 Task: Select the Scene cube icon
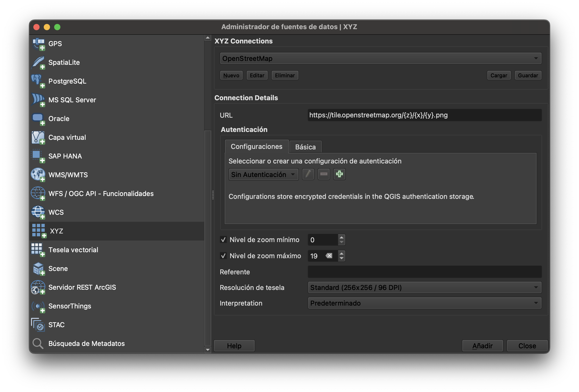[x=39, y=269]
